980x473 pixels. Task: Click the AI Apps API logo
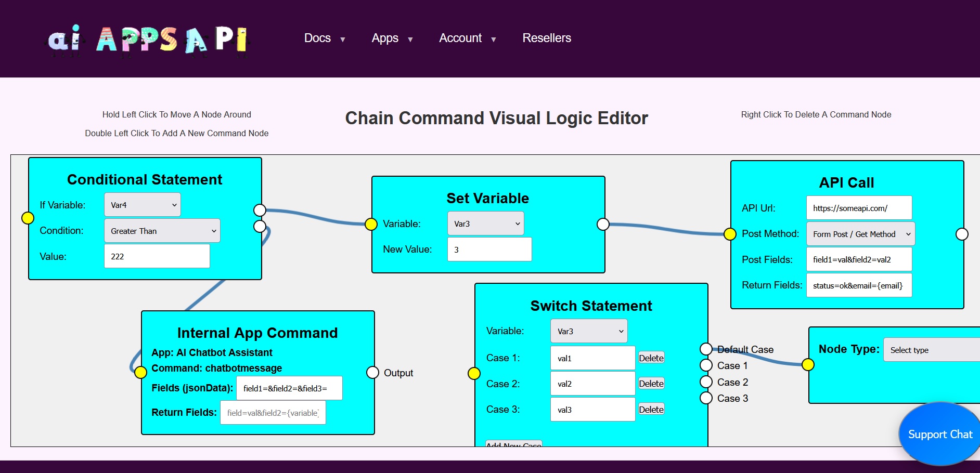click(x=149, y=39)
